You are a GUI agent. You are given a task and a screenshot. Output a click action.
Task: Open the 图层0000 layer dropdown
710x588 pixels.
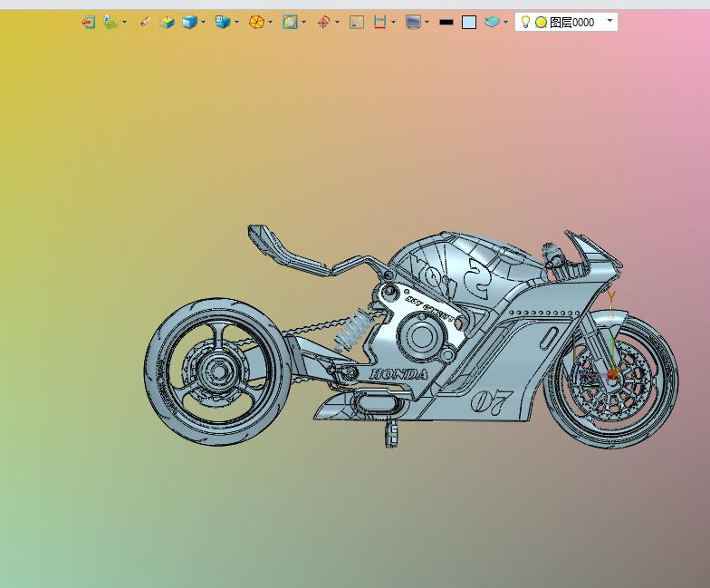point(609,21)
